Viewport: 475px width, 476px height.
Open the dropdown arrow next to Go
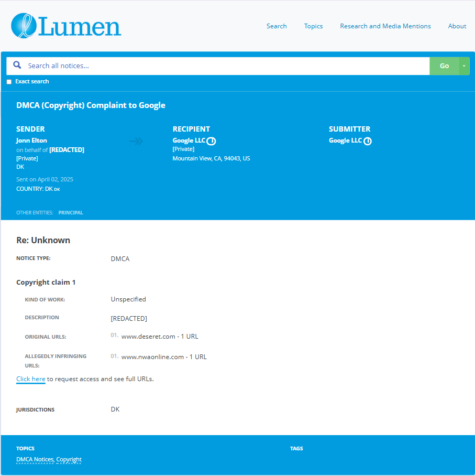coord(464,66)
